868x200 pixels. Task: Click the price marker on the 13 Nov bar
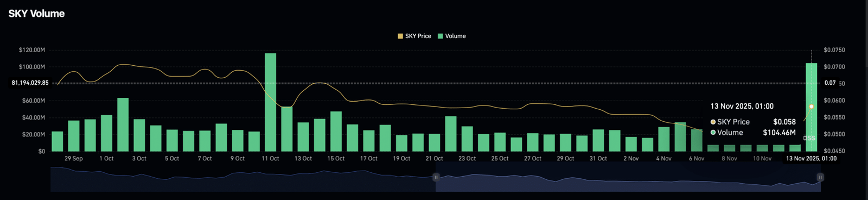coord(812,107)
